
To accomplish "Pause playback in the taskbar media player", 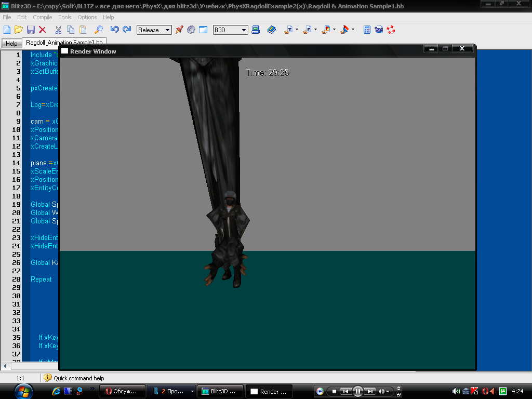I will click(357, 391).
